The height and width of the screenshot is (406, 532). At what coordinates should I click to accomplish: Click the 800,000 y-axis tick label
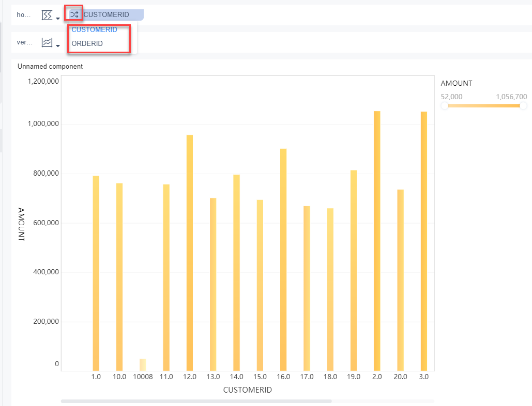pyautogui.click(x=46, y=174)
